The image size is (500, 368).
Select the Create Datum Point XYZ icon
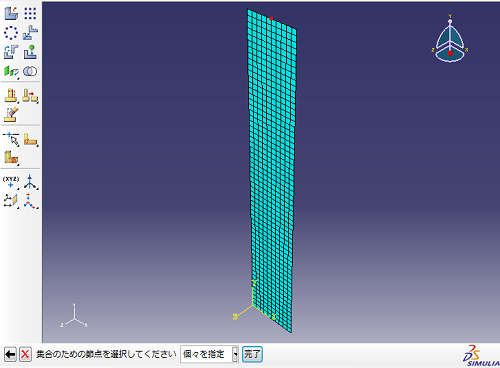[x=11, y=182]
